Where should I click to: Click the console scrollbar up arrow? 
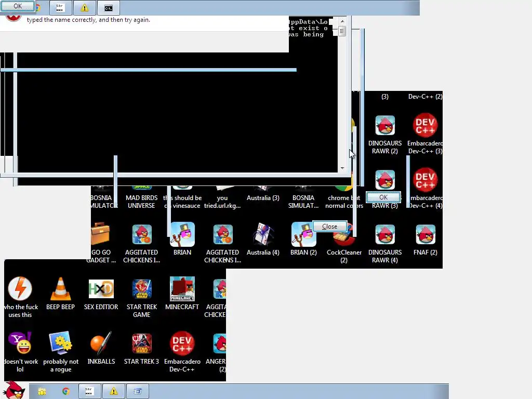point(342,21)
